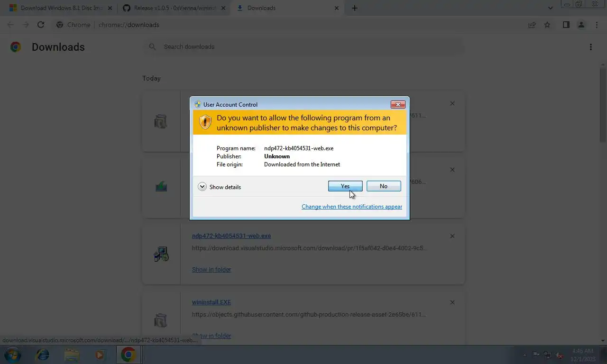Click Yes in the User Account Control dialog

345,186
